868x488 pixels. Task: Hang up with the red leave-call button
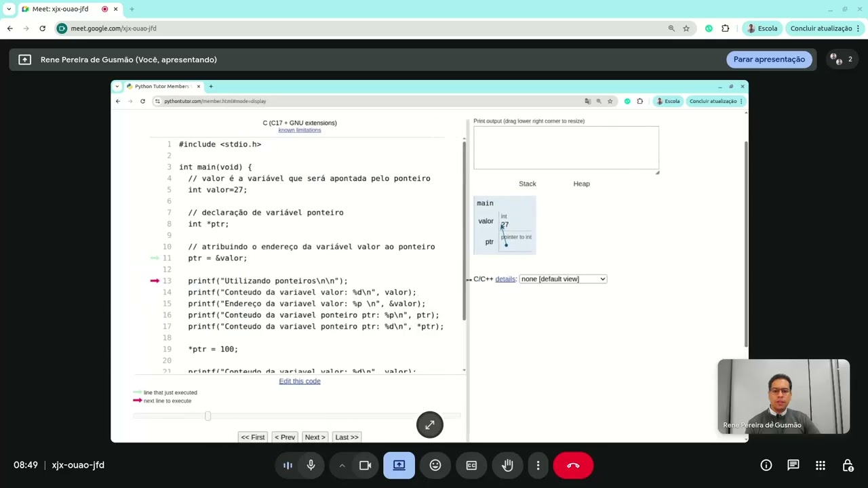point(573,465)
